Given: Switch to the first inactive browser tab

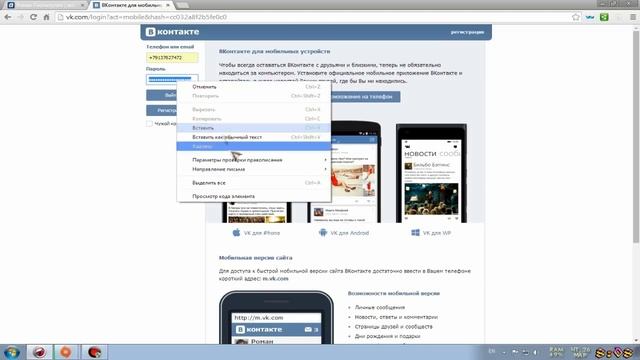Looking at the screenshot, I should coord(44,5).
